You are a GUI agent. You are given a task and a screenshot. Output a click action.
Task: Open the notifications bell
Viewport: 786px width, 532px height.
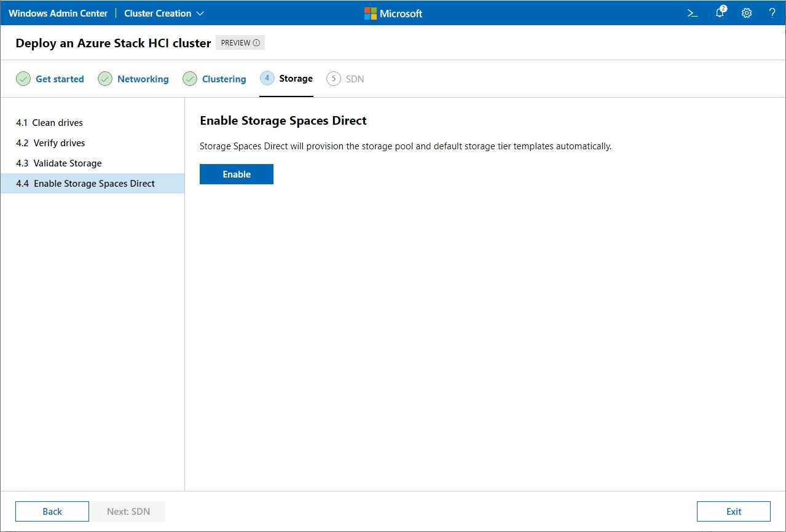(719, 13)
